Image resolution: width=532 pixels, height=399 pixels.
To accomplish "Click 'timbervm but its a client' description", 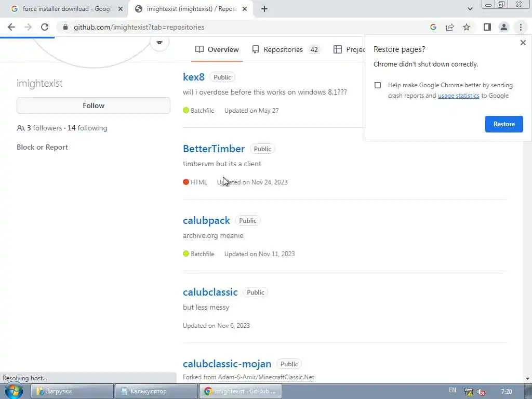I will tap(222, 164).
